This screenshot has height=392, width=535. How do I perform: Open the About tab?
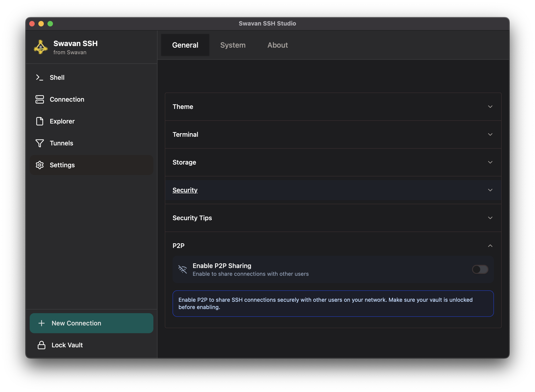[x=278, y=45]
